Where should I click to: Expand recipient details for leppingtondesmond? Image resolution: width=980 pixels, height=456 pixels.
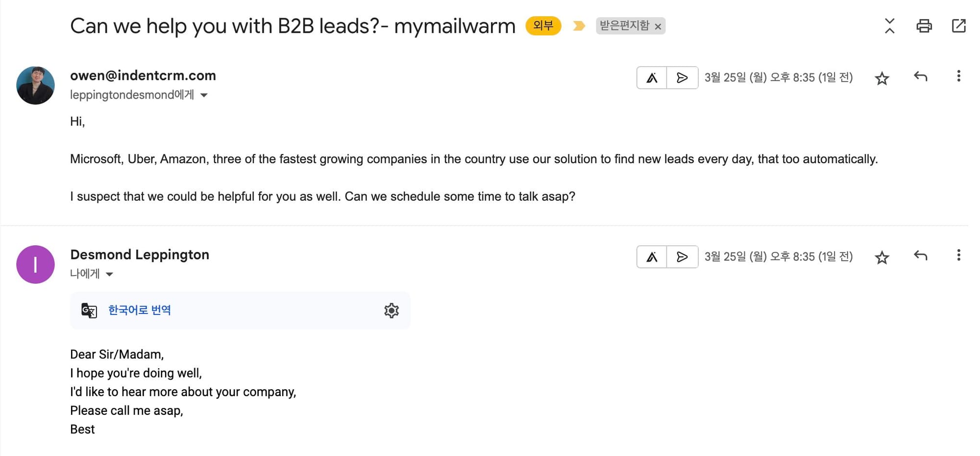click(x=204, y=95)
